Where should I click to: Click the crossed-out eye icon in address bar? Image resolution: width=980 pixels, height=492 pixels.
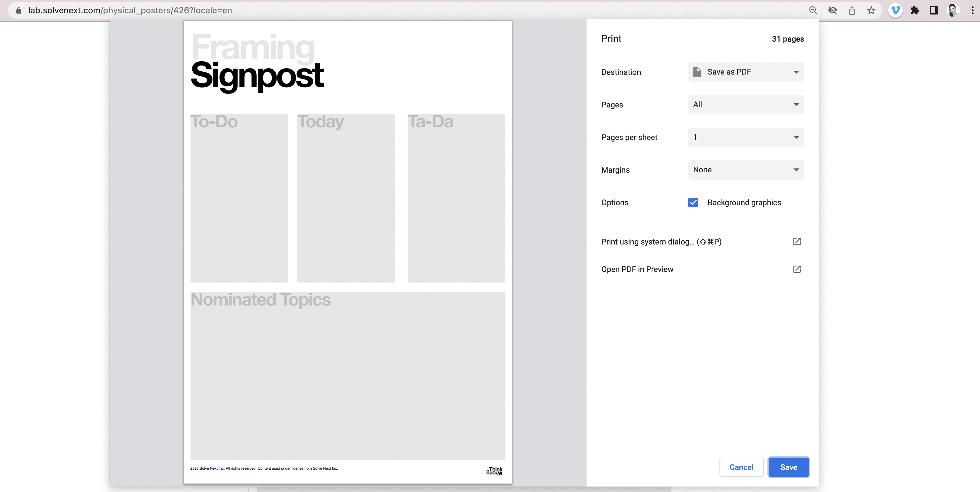coord(832,10)
